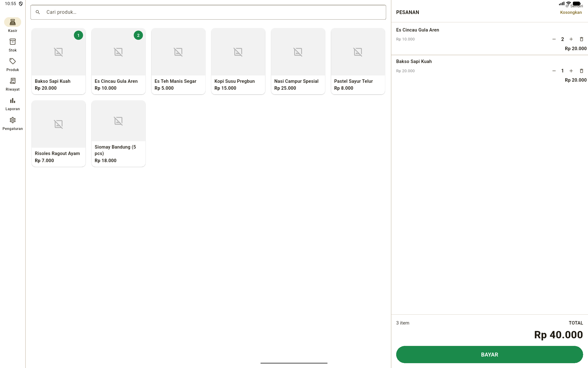
Task: Decrease quantity of Bakso Sapi Kuah
Action: (x=554, y=71)
